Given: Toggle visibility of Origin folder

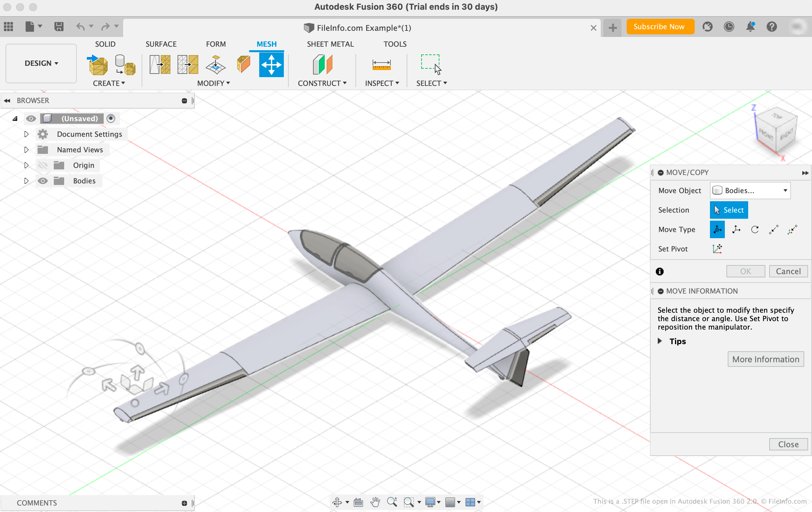Looking at the screenshot, I should point(42,165).
